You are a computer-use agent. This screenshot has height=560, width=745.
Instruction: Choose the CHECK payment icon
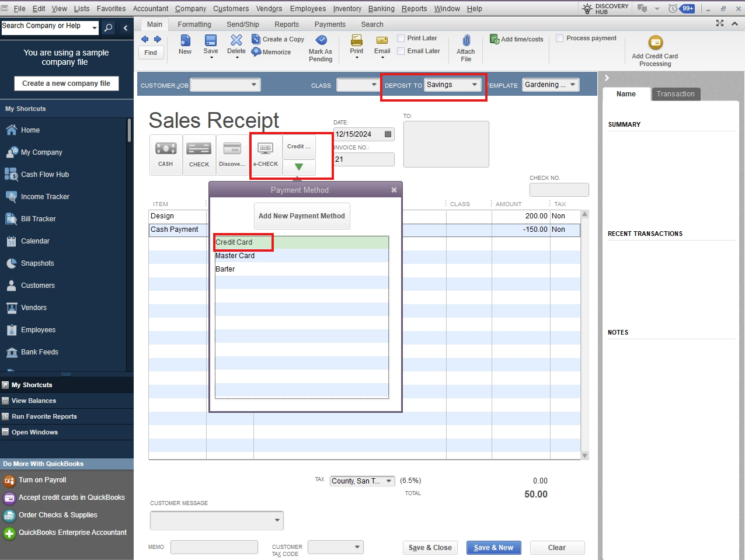pyautogui.click(x=199, y=155)
